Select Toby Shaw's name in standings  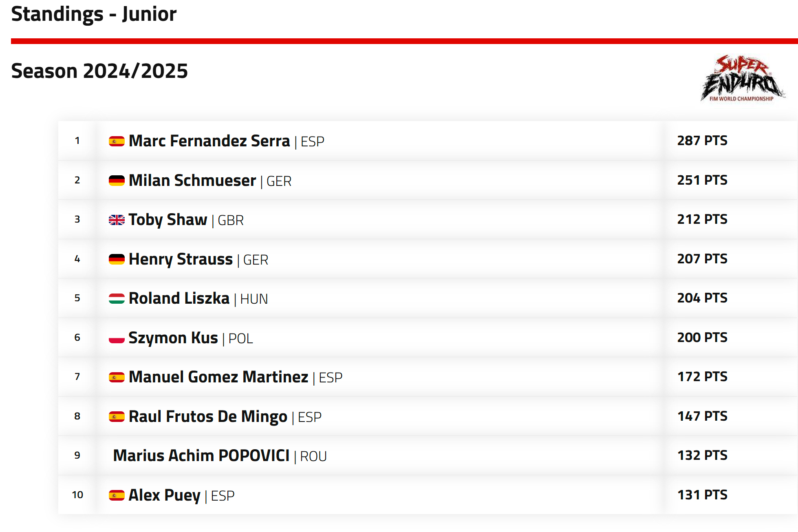coord(168,220)
